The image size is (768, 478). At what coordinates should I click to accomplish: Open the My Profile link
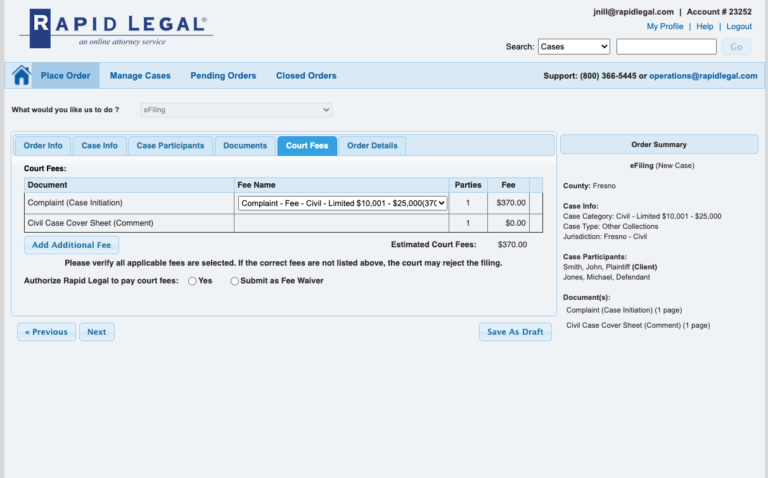click(665, 26)
